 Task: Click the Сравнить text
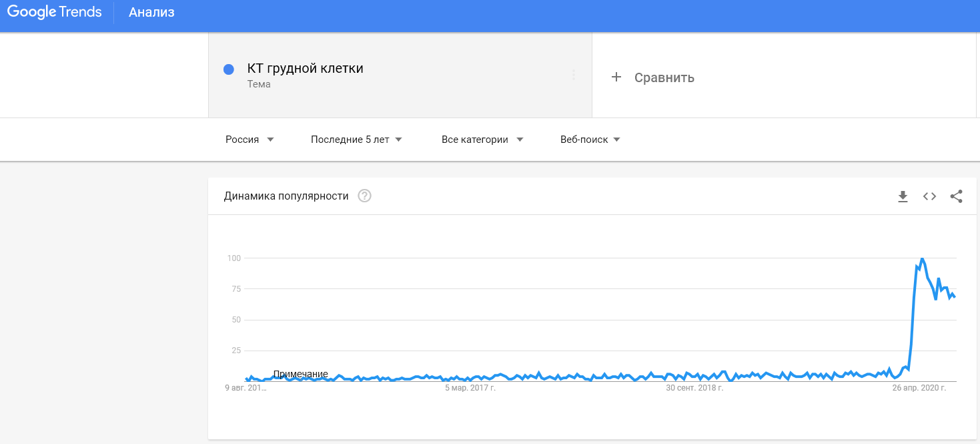[x=664, y=78]
